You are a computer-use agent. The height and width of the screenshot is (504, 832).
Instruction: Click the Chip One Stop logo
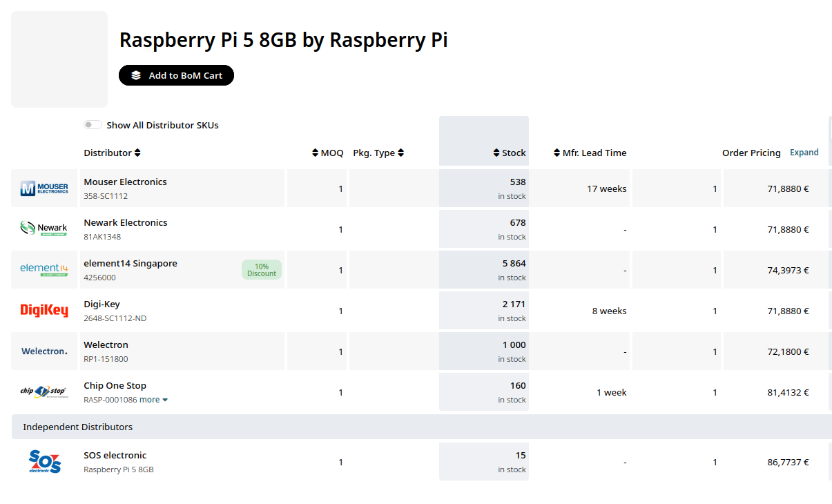[44, 392]
